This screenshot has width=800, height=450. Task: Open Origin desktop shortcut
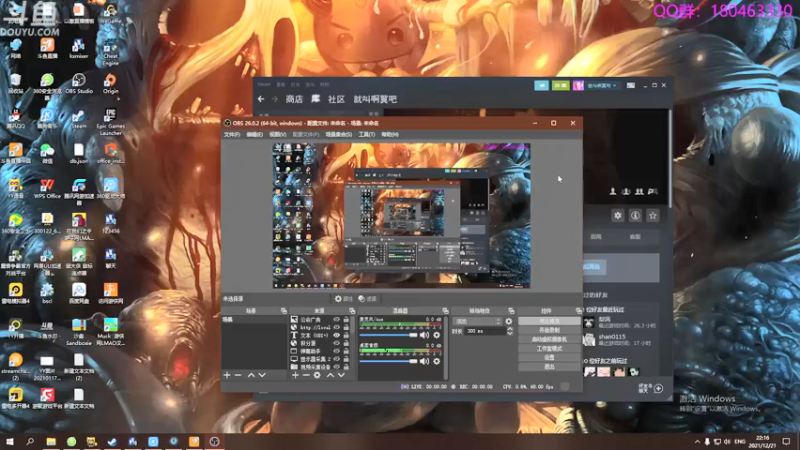110,84
